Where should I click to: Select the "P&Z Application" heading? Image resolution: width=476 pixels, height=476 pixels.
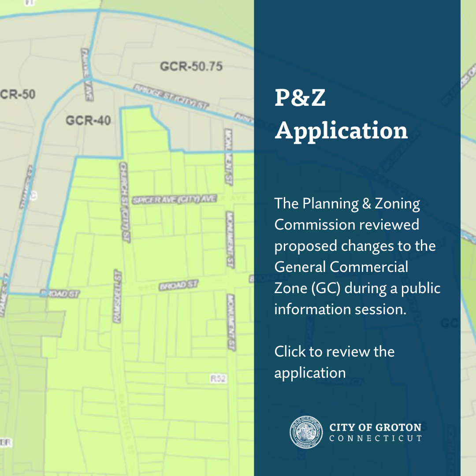(341, 115)
